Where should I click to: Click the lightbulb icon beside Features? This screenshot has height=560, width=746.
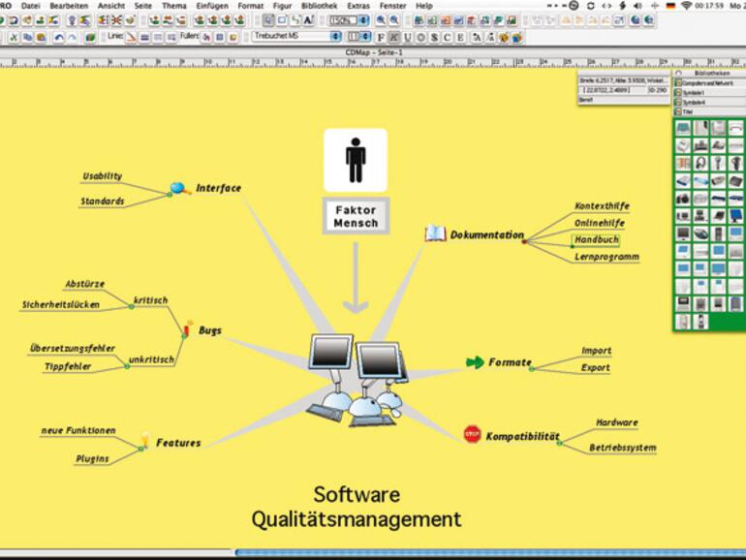(x=145, y=439)
